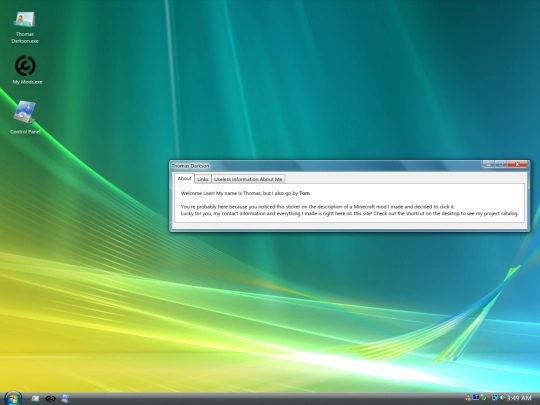Click the sentence beginning 'You're probably here because'

pyautogui.click(x=318, y=207)
